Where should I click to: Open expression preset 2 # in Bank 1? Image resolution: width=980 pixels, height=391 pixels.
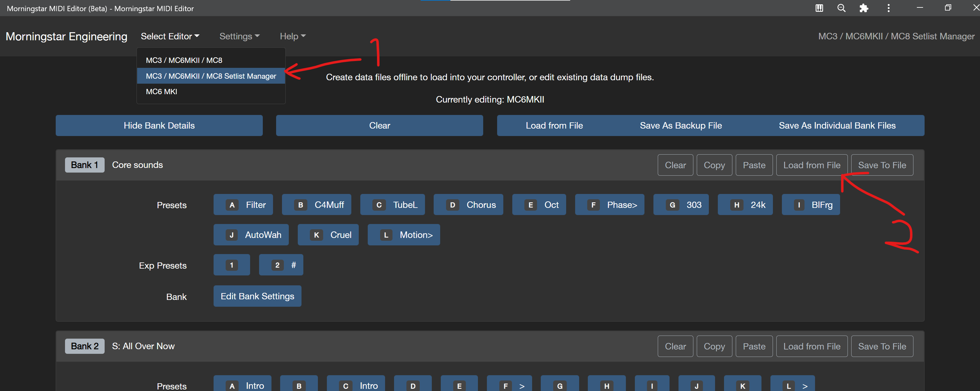pyautogui.click(x=281, y=265)
